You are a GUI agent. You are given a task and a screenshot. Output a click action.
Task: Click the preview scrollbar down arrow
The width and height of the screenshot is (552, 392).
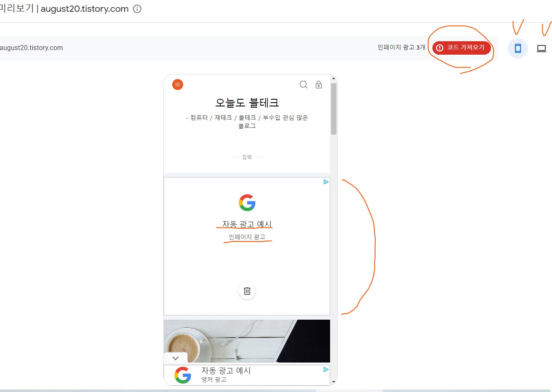point(334,382)
